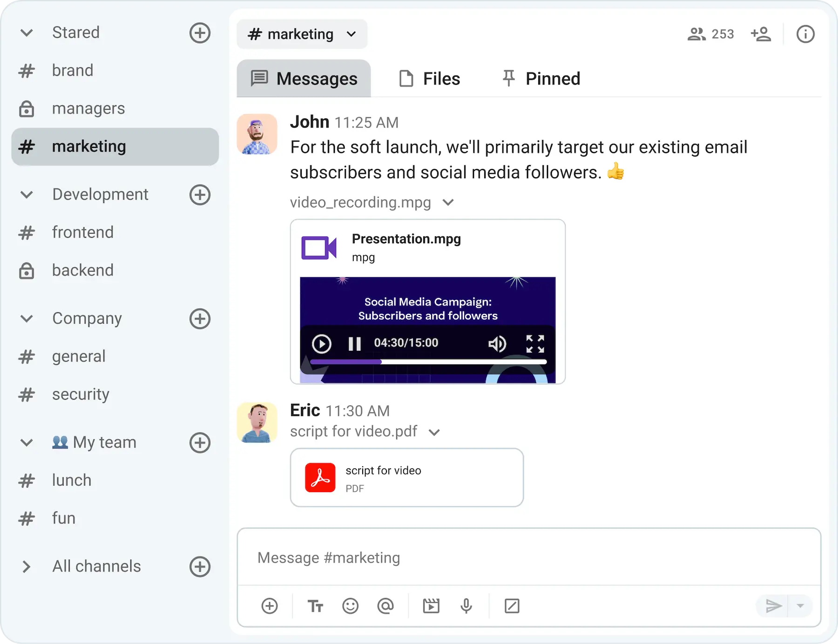This screenshot has width=838, height=644.
Task: Collapse the Company section
Action: point(27,319)
